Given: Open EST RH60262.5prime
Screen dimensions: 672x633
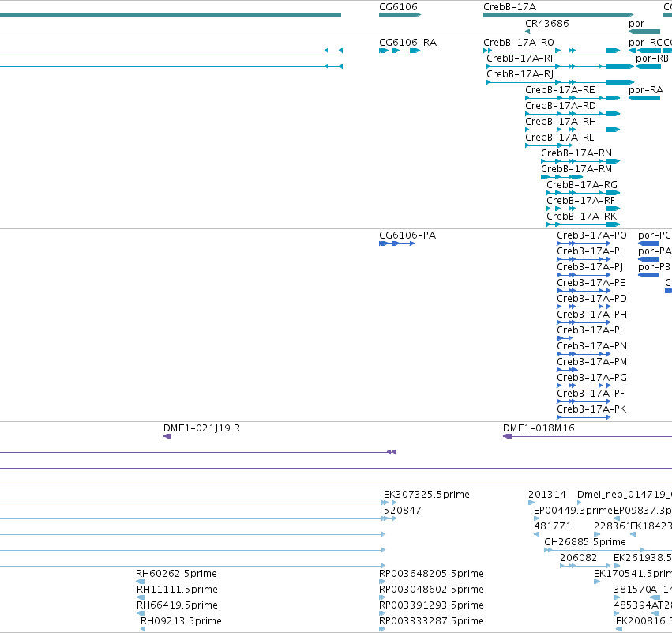Looking at the screenshot, I should coord(176,574).
